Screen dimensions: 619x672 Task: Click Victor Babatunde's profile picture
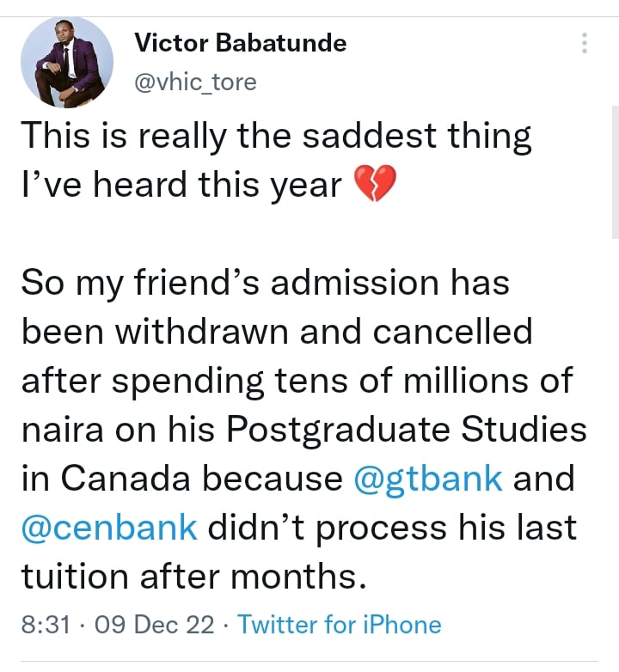67,62
